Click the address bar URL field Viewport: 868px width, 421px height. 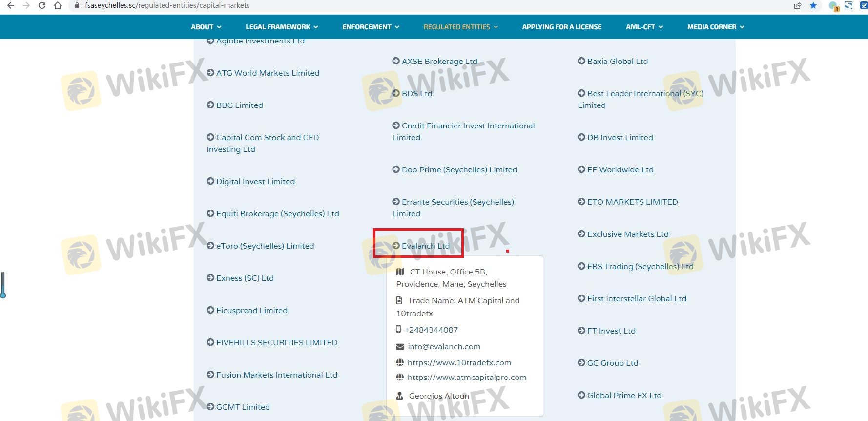[x=167, y=5]
